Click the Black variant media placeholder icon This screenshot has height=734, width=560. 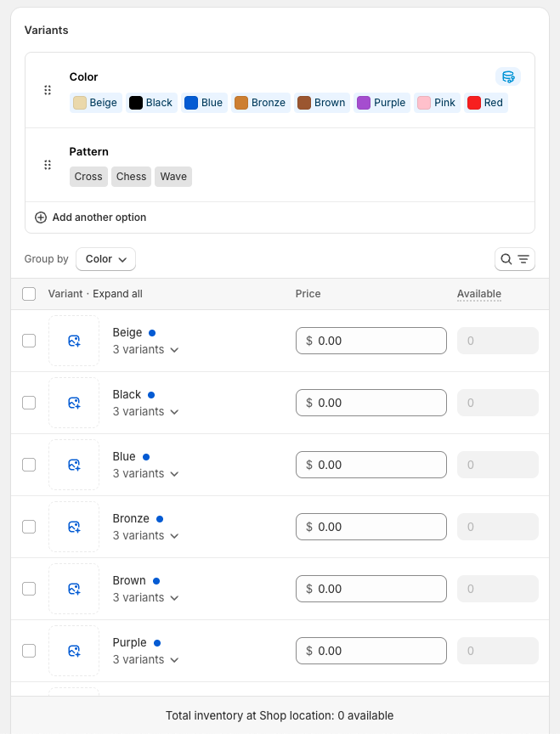pyautogui.click(x=74, y=403)
